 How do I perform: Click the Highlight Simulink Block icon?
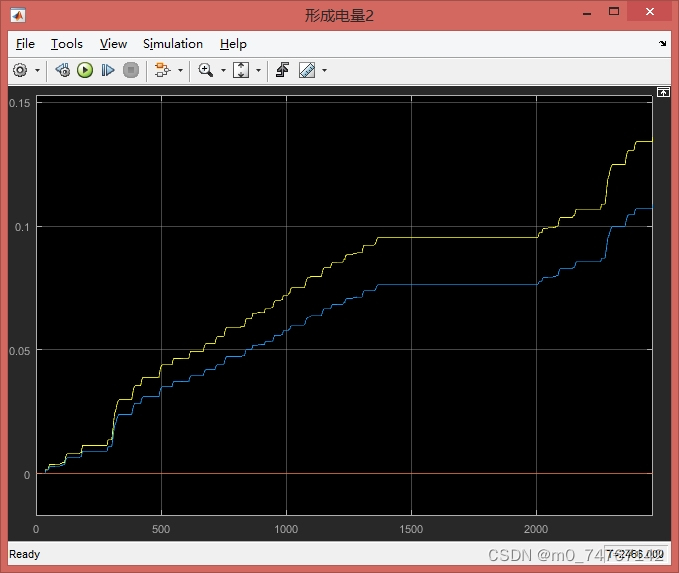pyautogui.click(x=162, y=70)
